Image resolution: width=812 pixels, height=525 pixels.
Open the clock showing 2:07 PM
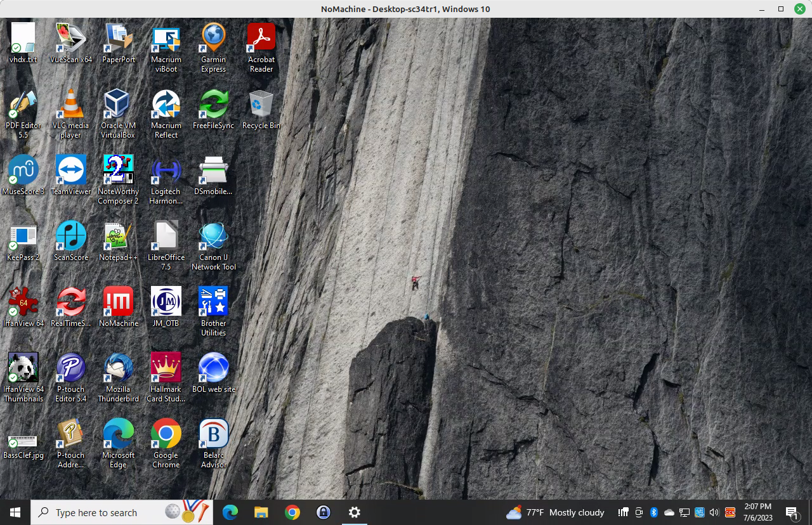pos(758,512)
